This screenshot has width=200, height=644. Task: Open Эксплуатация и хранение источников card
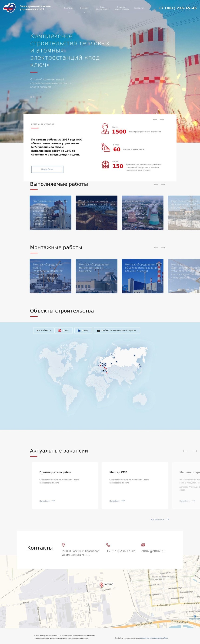coord(50,212)
